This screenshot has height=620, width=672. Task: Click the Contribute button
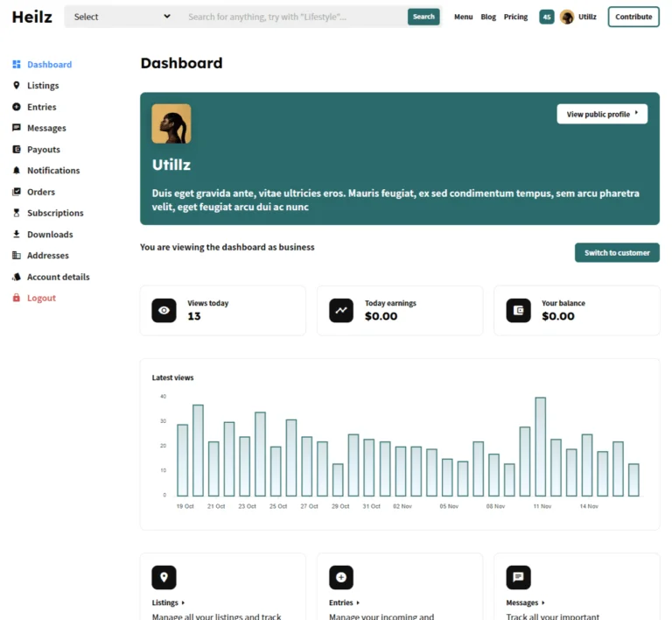(x=633, y=17)
